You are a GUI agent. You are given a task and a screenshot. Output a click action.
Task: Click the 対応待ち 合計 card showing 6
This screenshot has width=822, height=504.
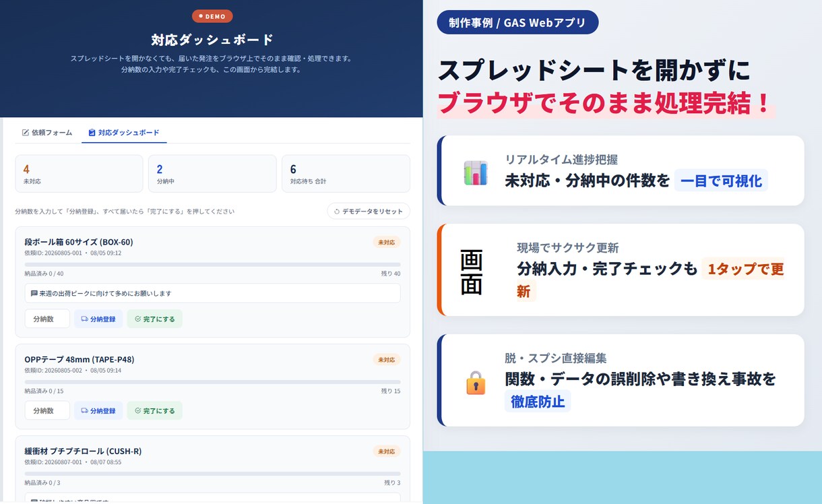[346, 174]
